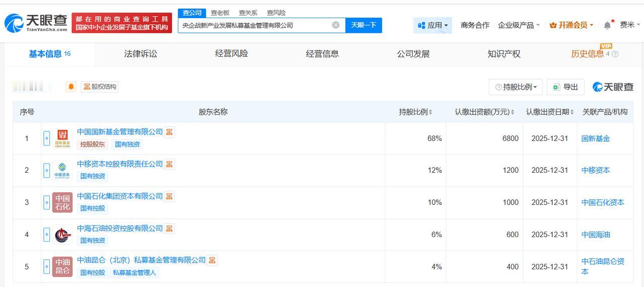Viewport: 644px width, 287px height.
Task: Click the 天眼一下 search button
Action: click(x=363, y=25)
